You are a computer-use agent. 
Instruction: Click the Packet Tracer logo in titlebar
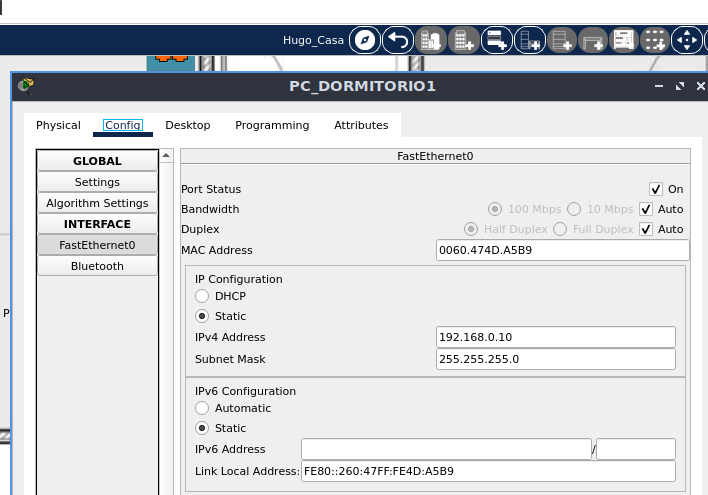pos(26,86)
